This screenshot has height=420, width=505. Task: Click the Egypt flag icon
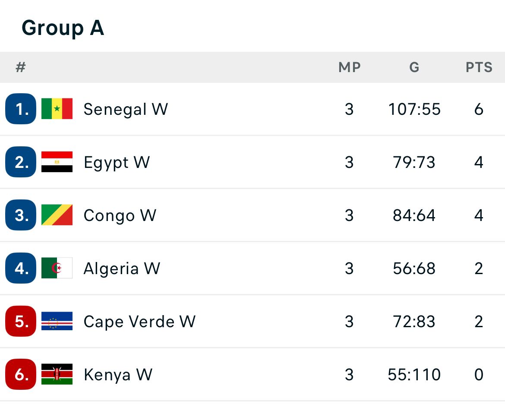pos(57,162)
